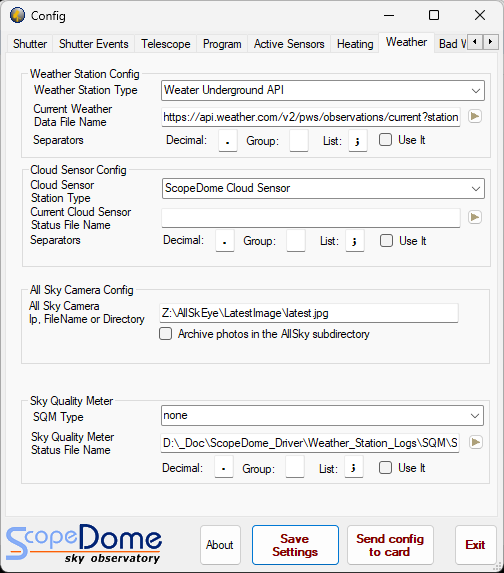Minimize the Config window
Image resolution: width=504 pixels, height=573 pixels.
(x=389, y=15)
